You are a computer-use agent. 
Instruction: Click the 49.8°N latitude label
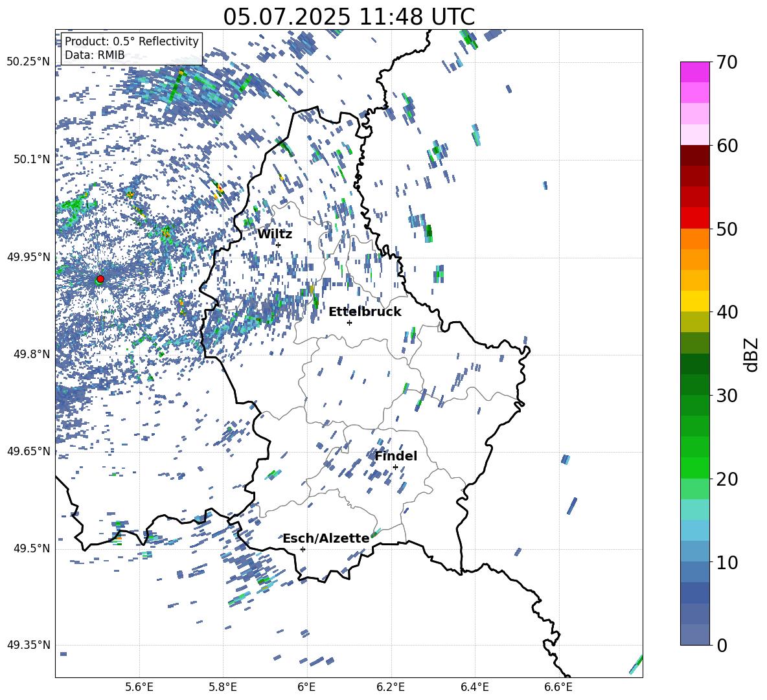point(32,354)
